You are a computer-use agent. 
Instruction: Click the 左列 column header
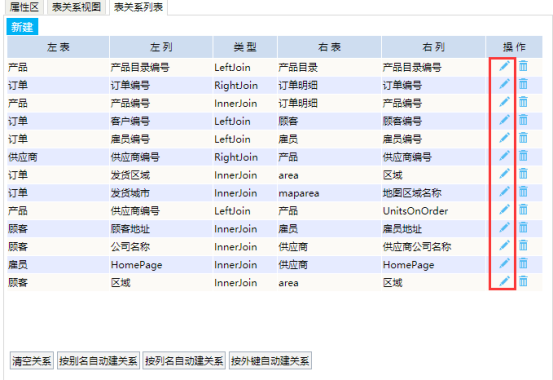tap(161, 47)
